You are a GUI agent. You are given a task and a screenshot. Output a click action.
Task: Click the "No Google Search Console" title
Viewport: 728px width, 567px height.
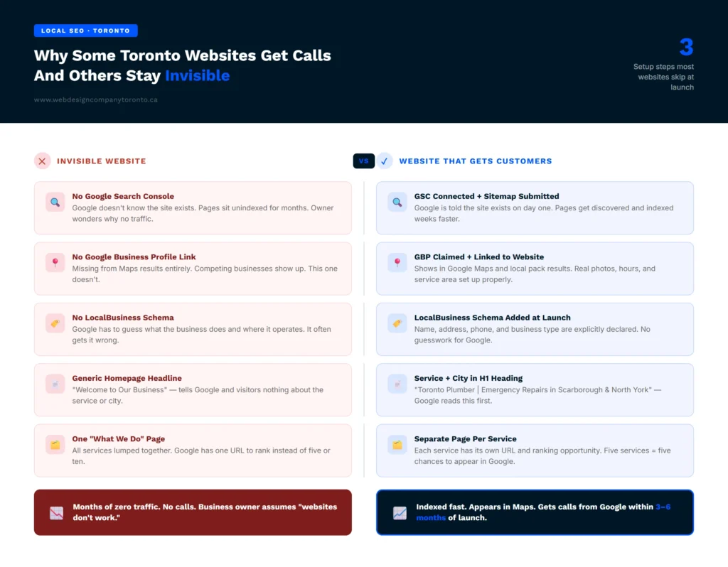pos(123,196)
